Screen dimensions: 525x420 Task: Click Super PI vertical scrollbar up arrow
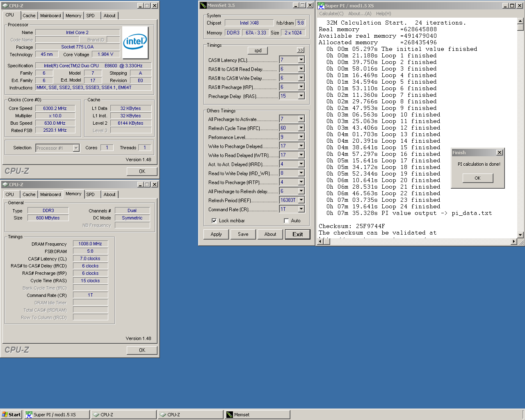tap(520, 21)
